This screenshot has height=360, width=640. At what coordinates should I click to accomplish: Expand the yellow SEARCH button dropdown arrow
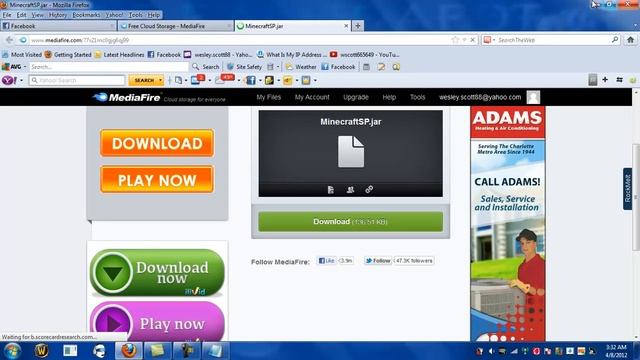pyautogui.click(x=160, y=80)
